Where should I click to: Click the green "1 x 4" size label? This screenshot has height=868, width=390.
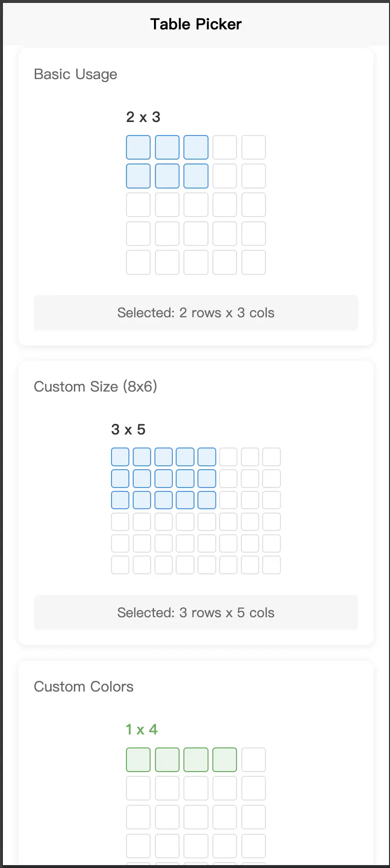141,730
